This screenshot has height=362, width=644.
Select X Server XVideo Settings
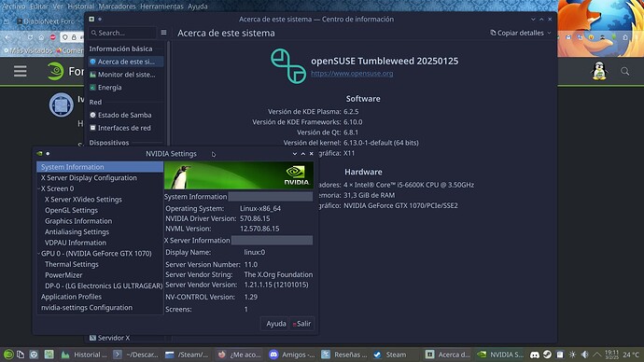(83, 200)
